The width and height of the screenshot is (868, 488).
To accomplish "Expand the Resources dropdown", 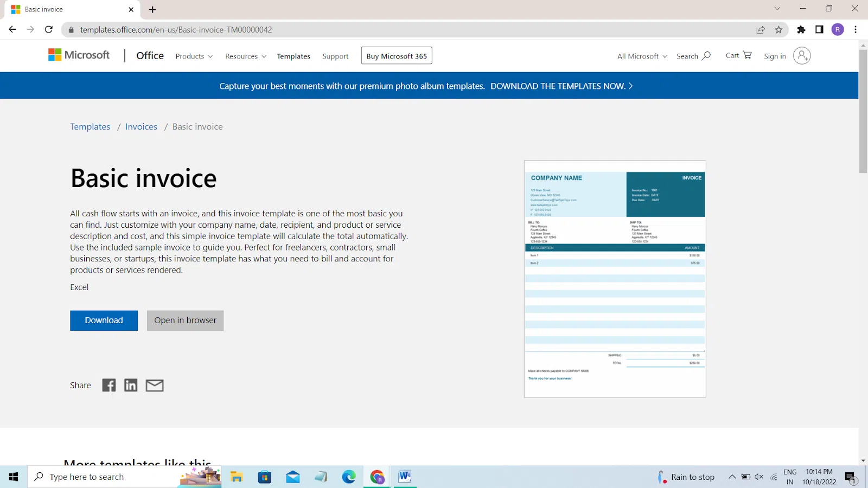I will click(x=246, y=56).
